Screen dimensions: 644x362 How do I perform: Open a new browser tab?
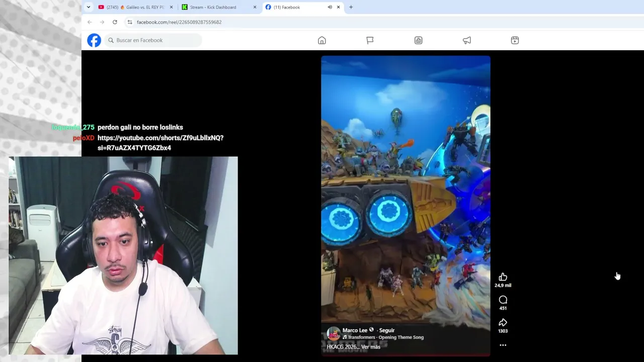351,7
